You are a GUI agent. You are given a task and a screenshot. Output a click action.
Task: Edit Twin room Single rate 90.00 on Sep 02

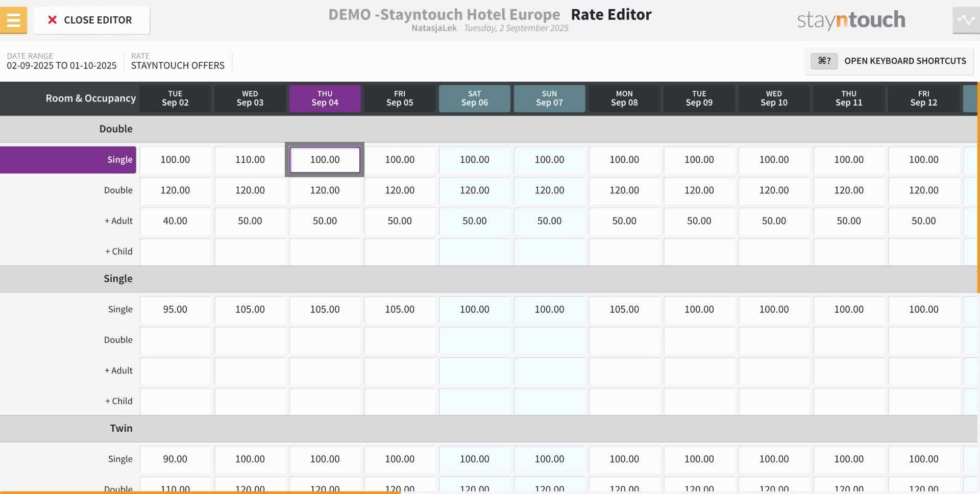pyautogui.click(x=175, y=459)
